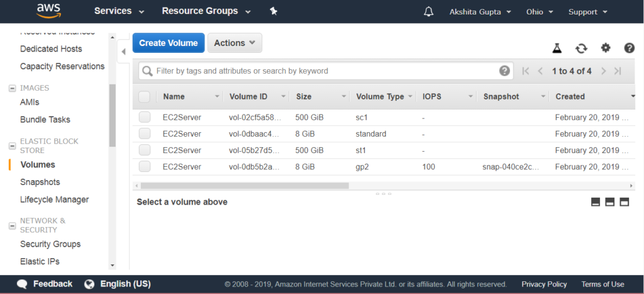The height and width of the screenshot is (294, 644).
Task: Collapse the Network & Security section
Action: [x=13, y=225]
